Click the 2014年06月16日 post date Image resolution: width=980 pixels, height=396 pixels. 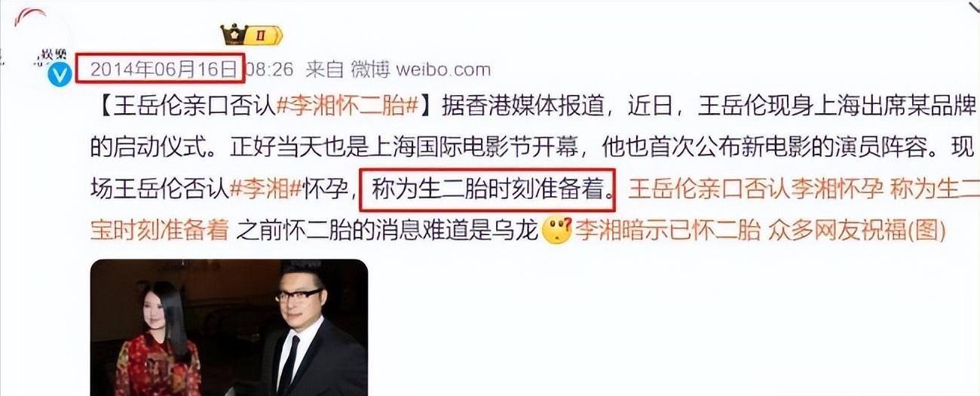[164, 70]
